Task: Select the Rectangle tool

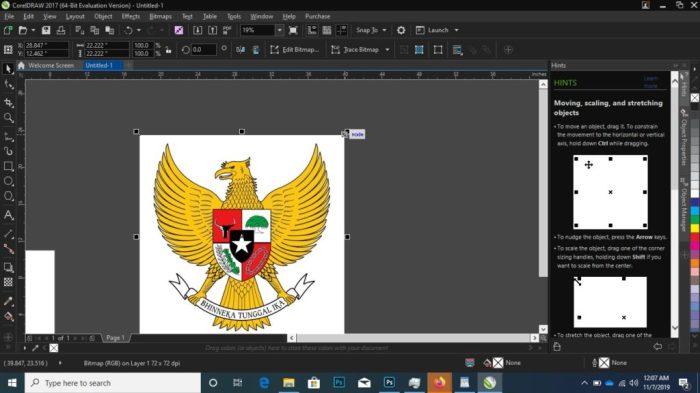Action: pyautogui.click(x=8, y=166)
